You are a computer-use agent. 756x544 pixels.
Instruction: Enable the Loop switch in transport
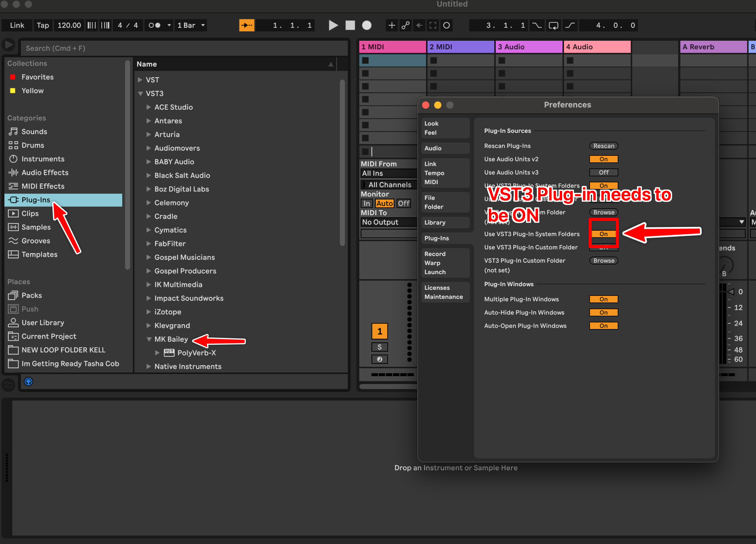[553, 25]
